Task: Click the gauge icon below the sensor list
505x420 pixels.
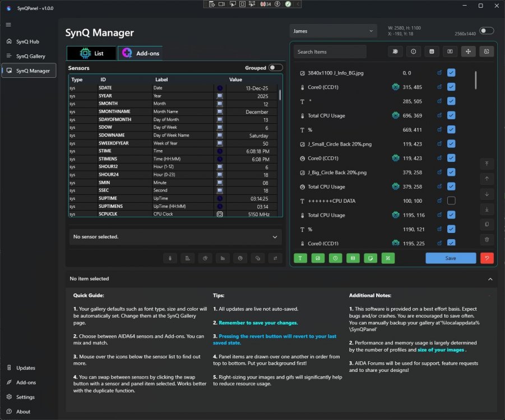Action: point(240,258)
